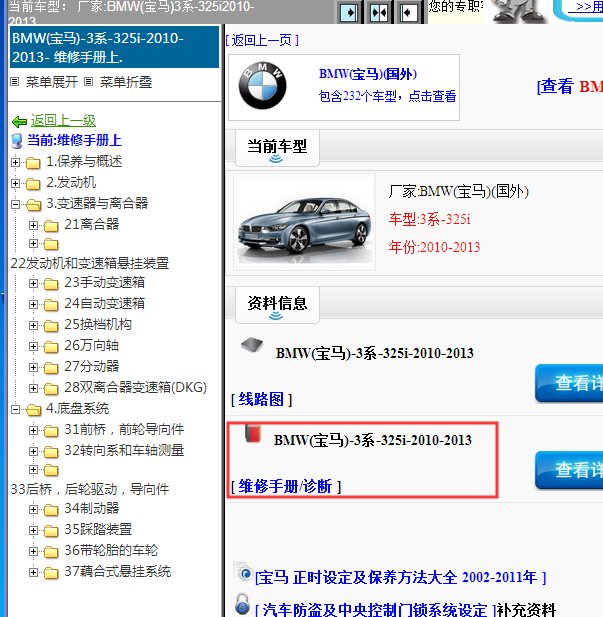
Task: Click the 菜单展开 icon
Action: tap(15, 82)
